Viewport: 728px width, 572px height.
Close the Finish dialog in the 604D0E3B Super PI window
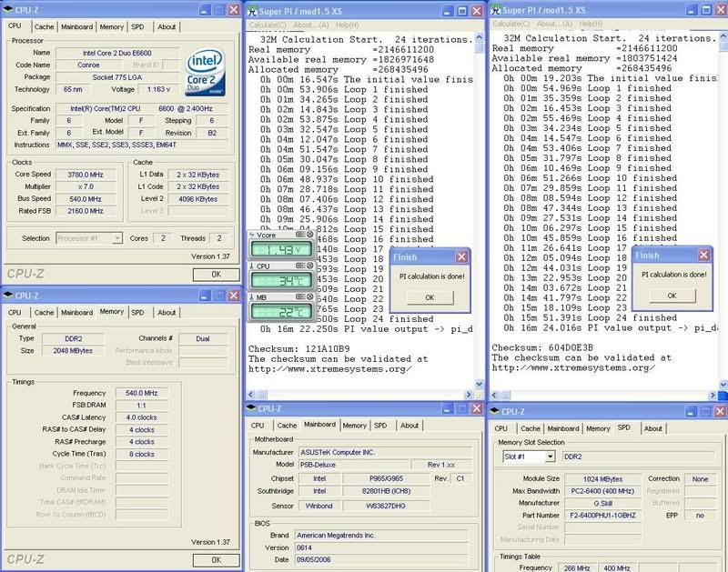coord(704,256)
